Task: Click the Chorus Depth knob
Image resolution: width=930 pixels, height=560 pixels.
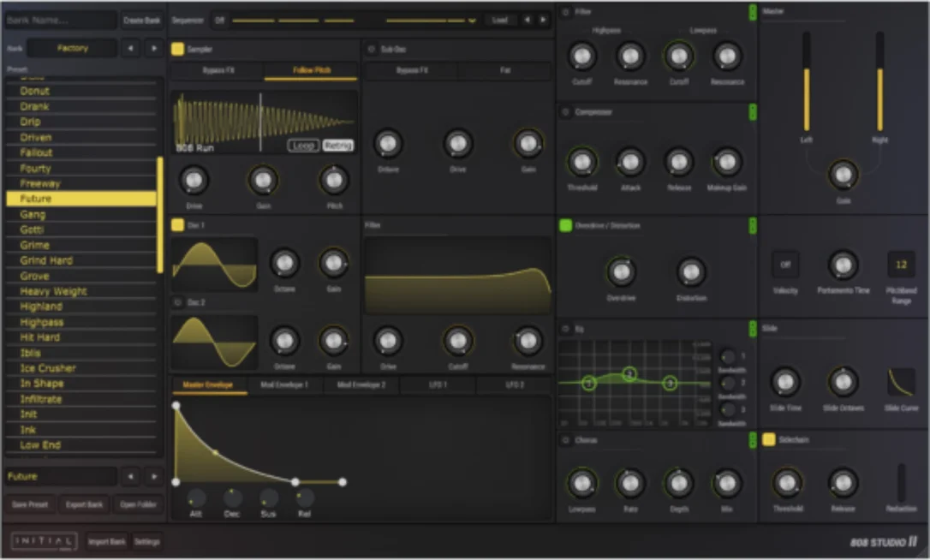Action: tap(678, 484)
